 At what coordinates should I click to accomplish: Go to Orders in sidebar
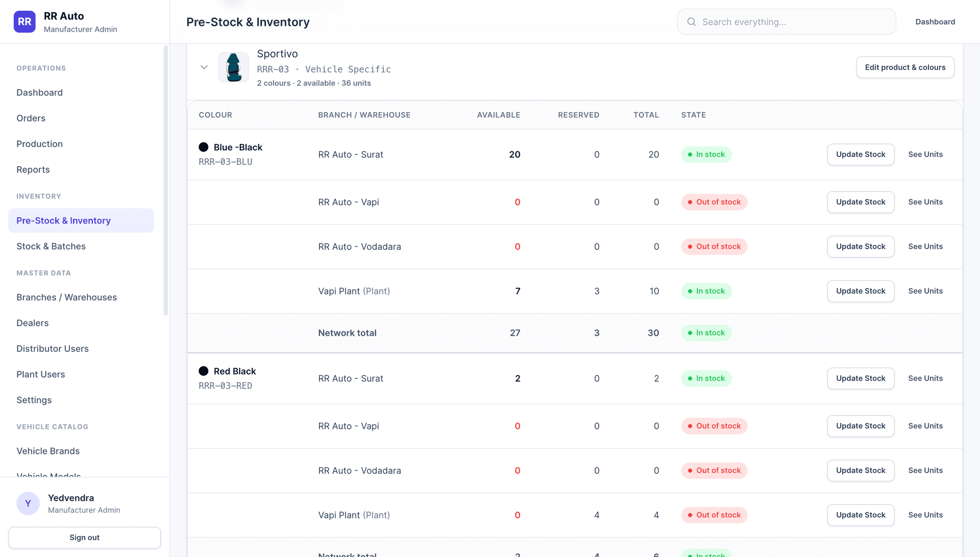coord(31,118)
